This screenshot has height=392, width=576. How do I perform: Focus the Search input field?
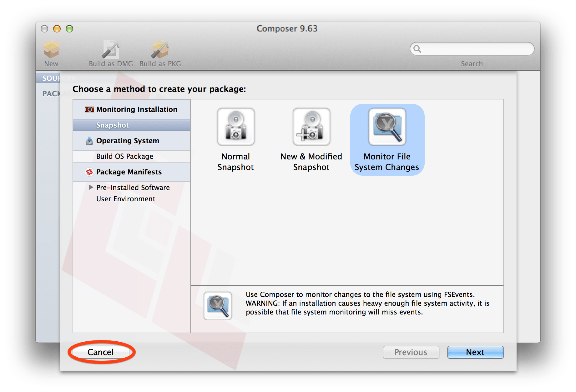click(472, 49)
